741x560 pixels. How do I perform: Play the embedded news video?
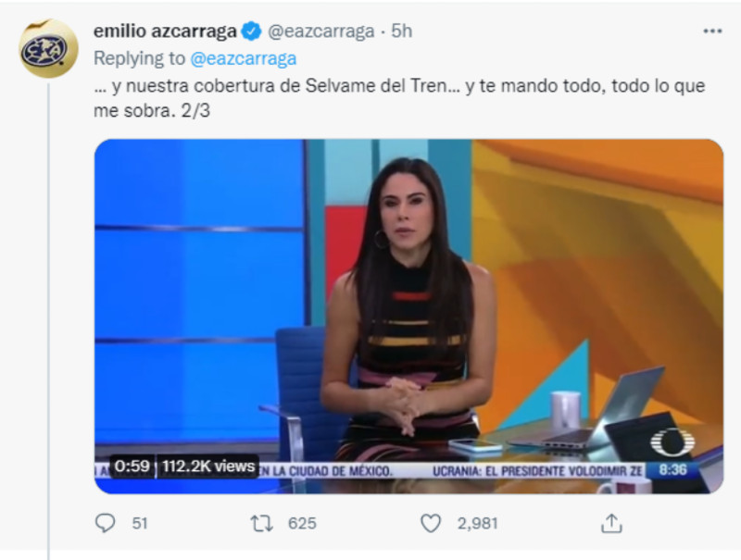pos(408,317)
